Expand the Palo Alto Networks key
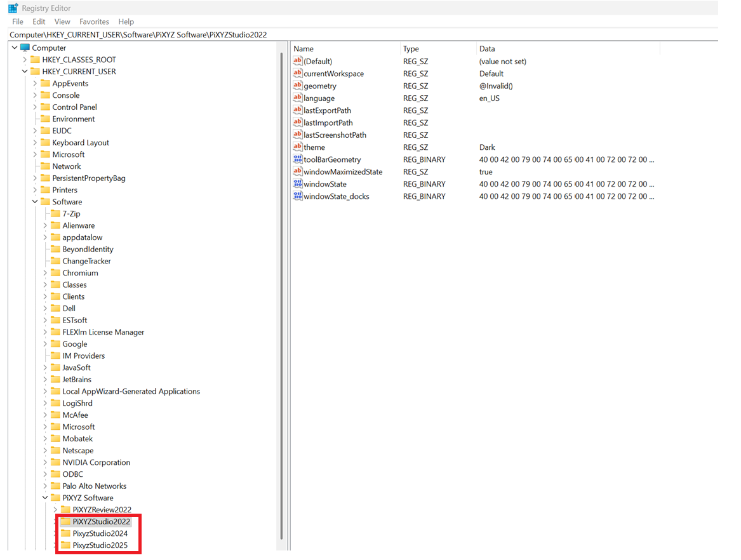 pos(45,486)
